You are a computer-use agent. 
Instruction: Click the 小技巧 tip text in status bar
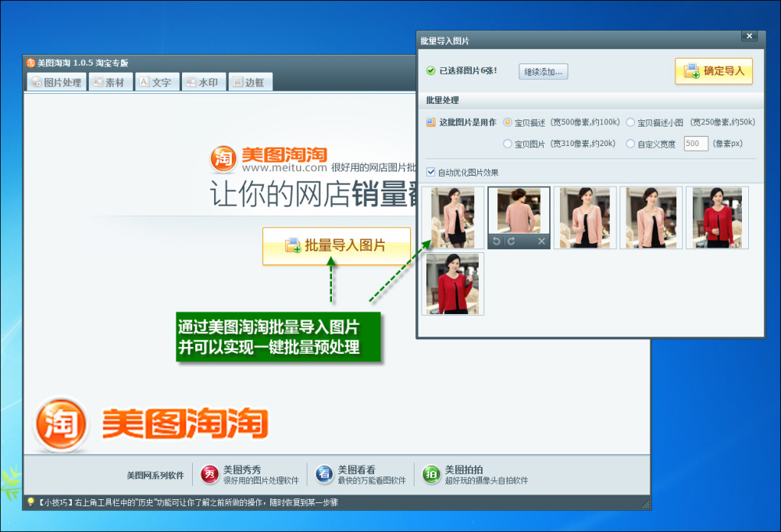point(188,502)
